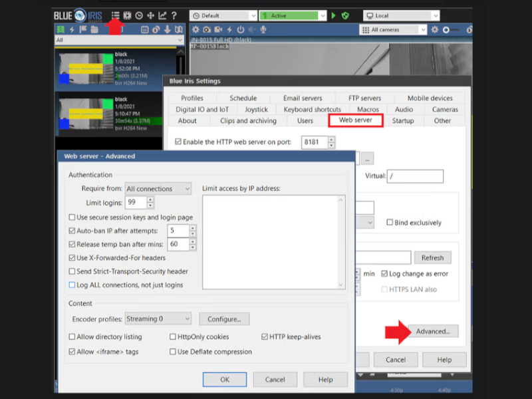Switch to the Users tab
532x399 pixels.
305,121
